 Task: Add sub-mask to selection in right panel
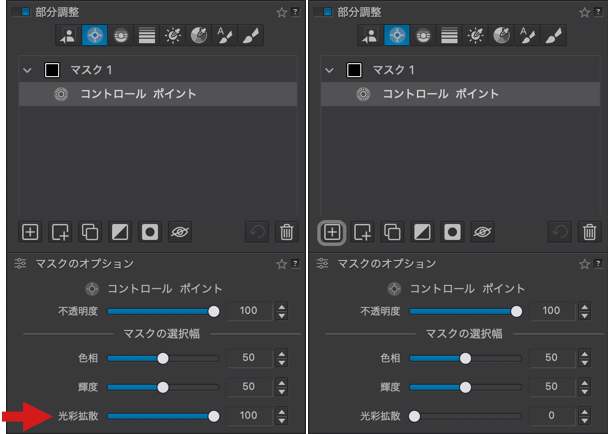click(363, 232)
